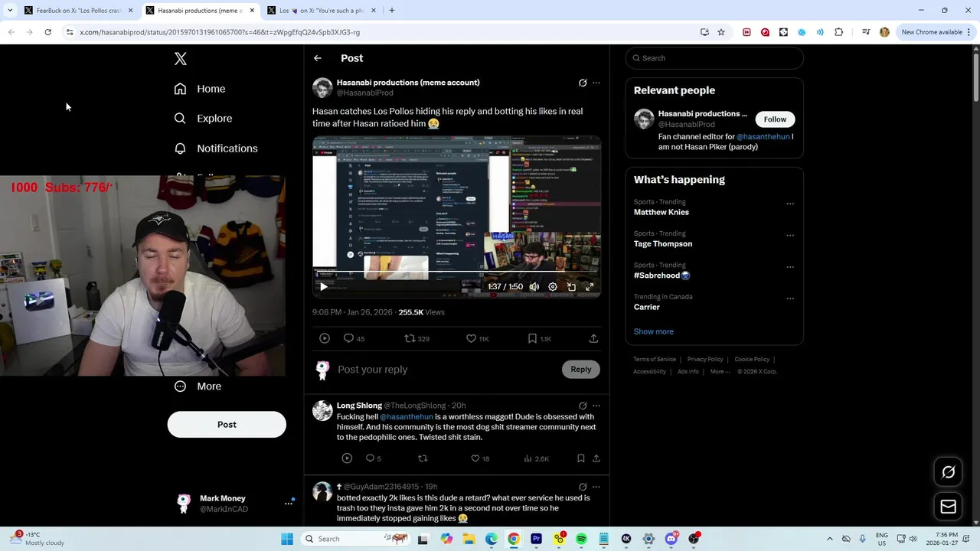
Task: Open more options for #Sabrehood trend
Action: tap(790, 267)
